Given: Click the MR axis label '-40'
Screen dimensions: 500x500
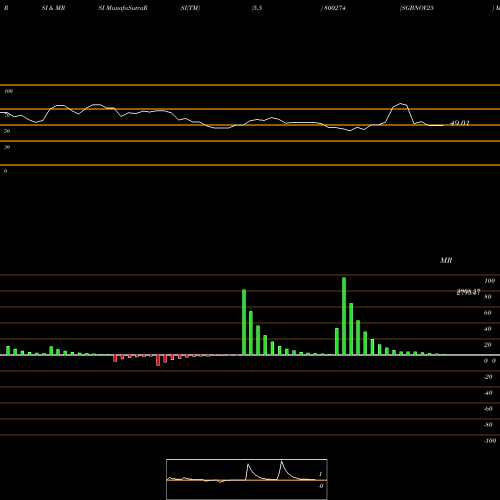Looking at the screenshot, I should point(488,393).
